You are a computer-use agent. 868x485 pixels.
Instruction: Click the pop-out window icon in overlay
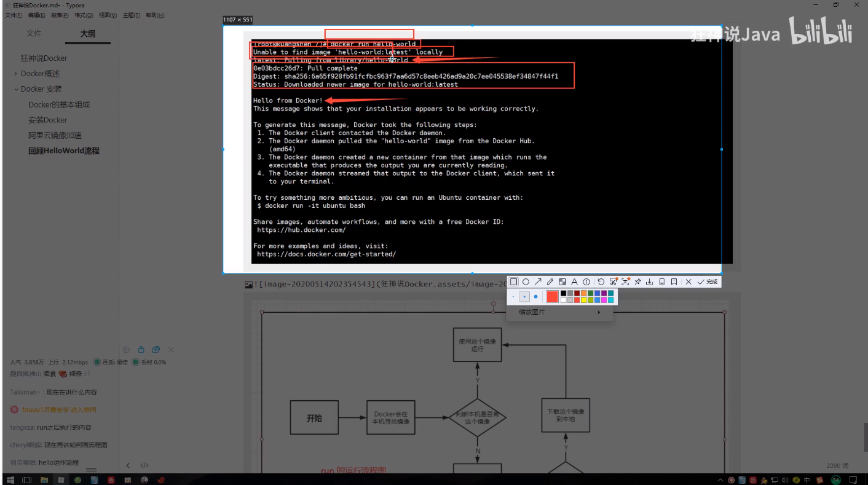pos(156,349)
